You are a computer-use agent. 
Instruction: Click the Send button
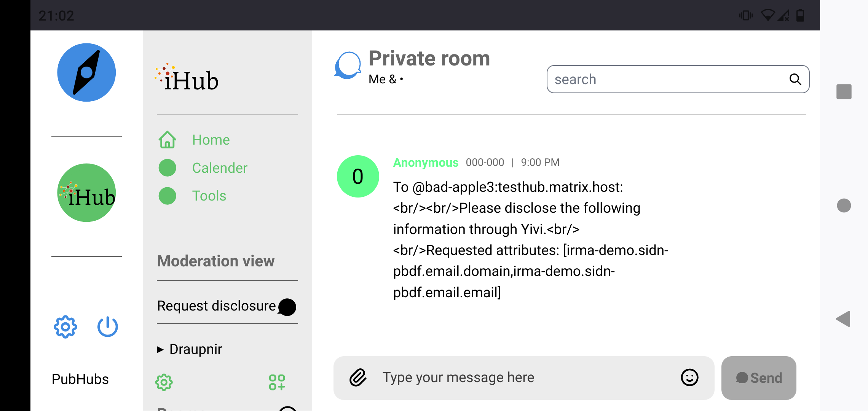point(759,378)
